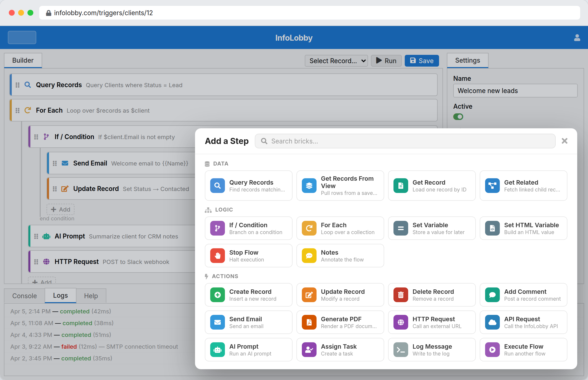588x380 pixels.
Task: Select the For Each step row
Action: click(x=223, y=110)
